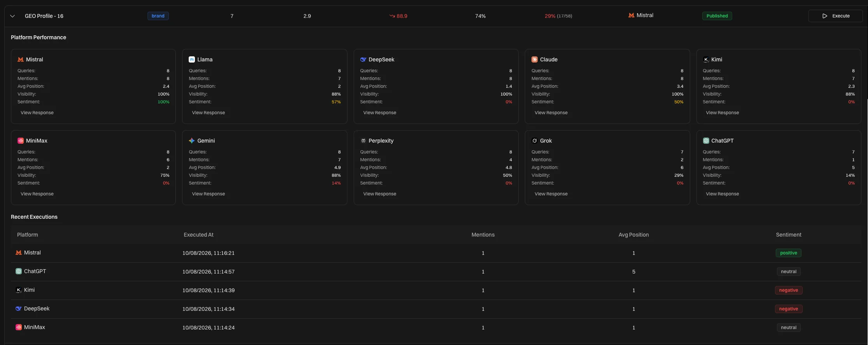Click the green Published status badge

click(717, 16)
